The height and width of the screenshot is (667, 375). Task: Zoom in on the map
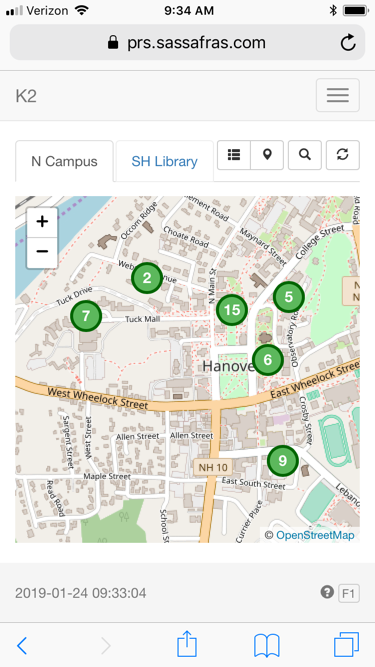(x=42, y=222)
